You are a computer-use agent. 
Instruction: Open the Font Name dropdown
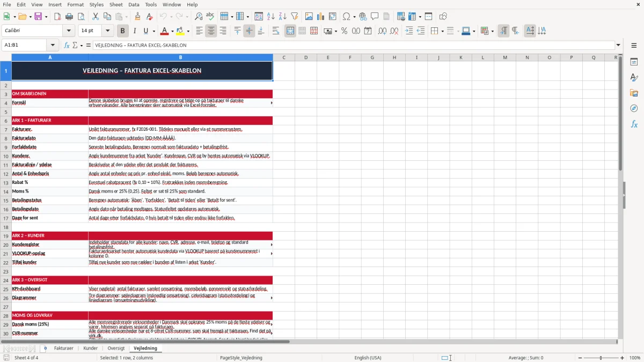[x=70, y=31]
